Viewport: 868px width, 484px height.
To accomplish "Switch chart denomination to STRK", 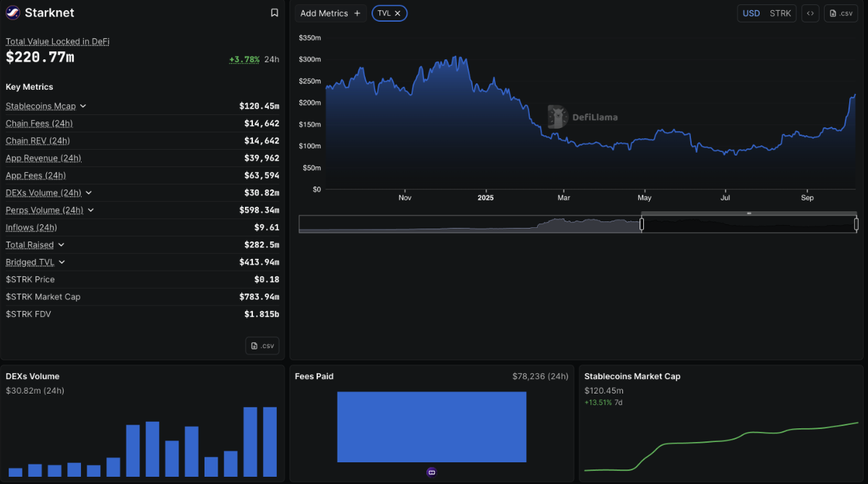I will point(781,13).
